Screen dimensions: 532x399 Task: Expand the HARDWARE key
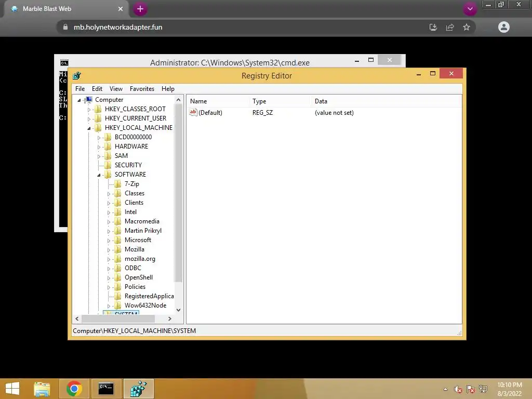(99, 147)
